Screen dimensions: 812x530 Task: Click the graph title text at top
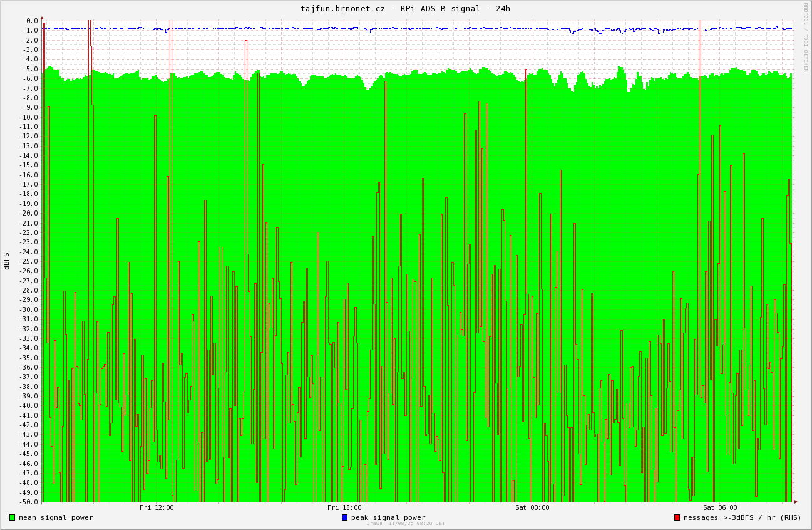(405, 8)
